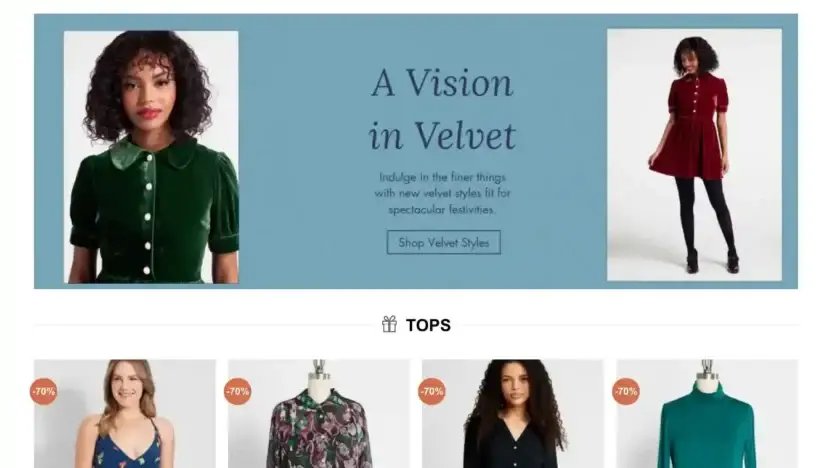Open the TOPS section heading
This screenshot has height=468, width=832.
(428, 325)
